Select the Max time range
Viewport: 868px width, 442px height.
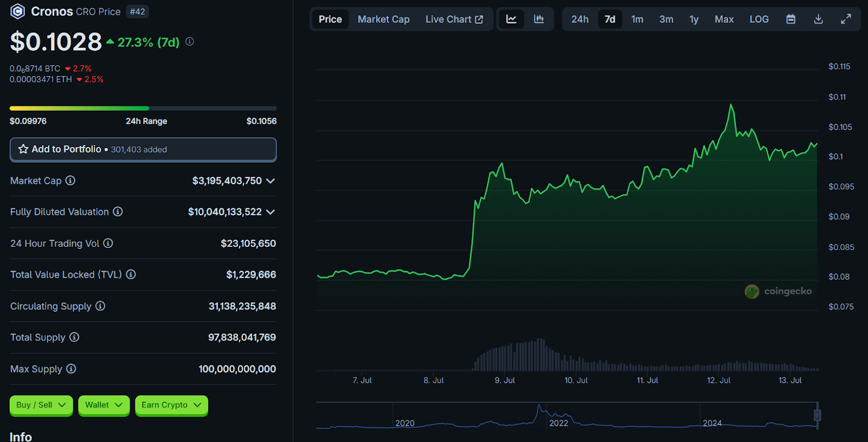tap(724, 19)
